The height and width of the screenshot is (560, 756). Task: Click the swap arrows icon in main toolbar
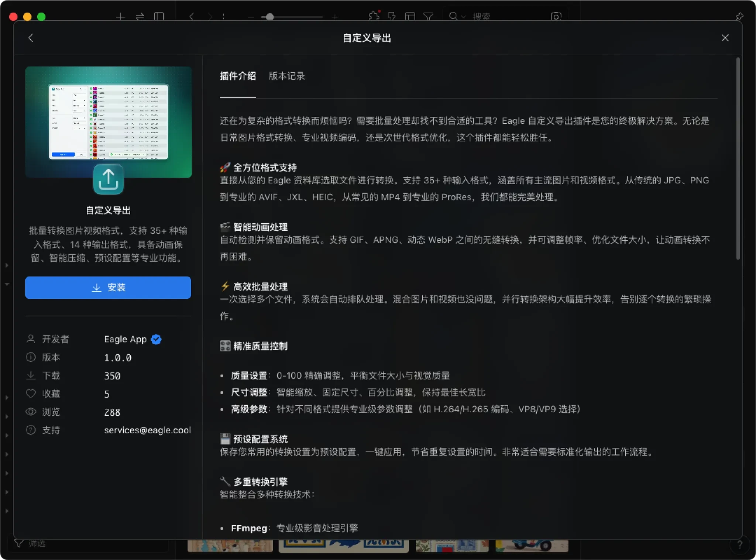[x=140, y=17]
